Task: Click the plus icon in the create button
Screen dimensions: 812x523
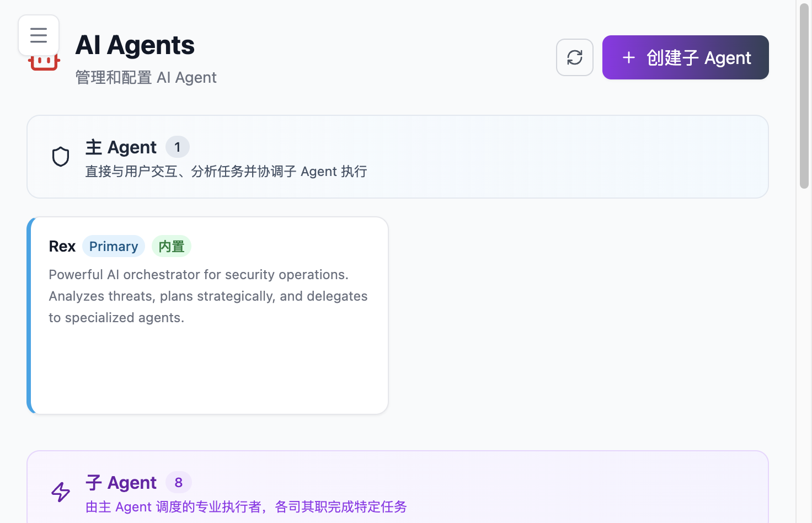Action: click(629, 57)
